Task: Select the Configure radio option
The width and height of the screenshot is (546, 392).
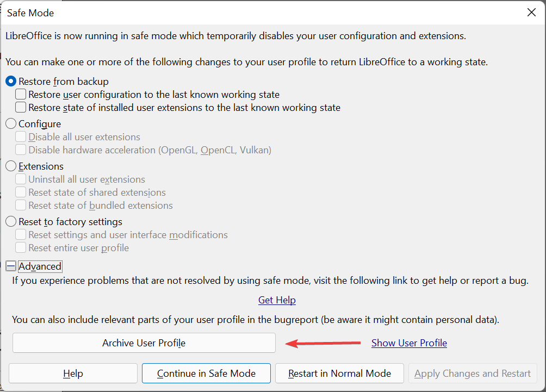Action: point(11,124)
